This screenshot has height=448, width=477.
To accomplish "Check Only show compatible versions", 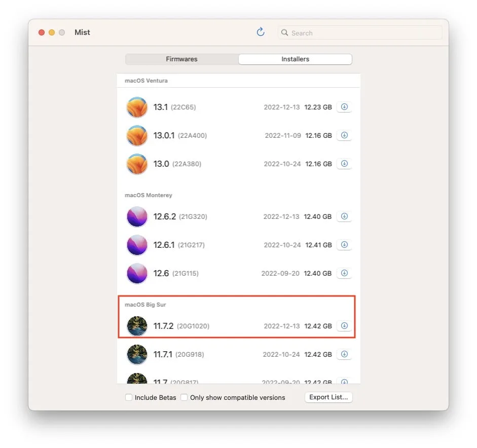I will pos(184,397).
